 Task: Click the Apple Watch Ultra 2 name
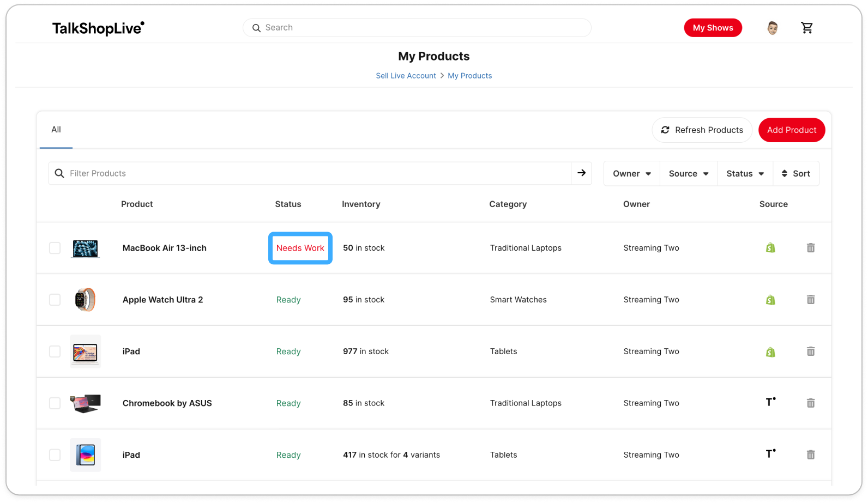point(162,300)
